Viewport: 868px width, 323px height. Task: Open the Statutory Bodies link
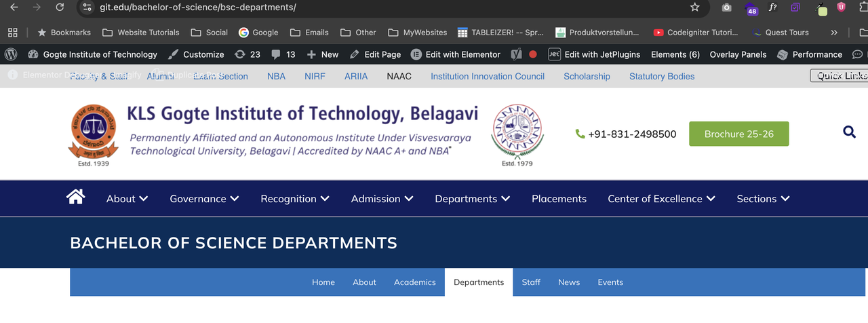[x=662, y=76]
